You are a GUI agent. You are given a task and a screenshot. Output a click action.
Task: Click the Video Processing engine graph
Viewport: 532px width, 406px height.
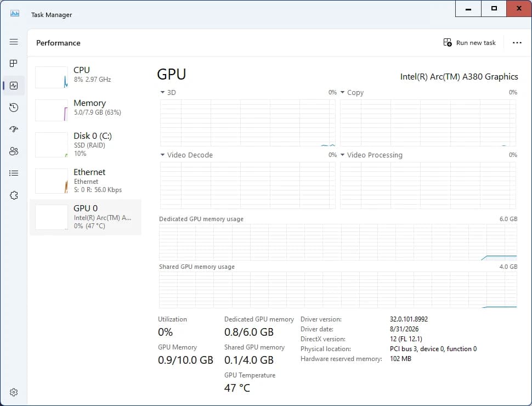point(428,185)
